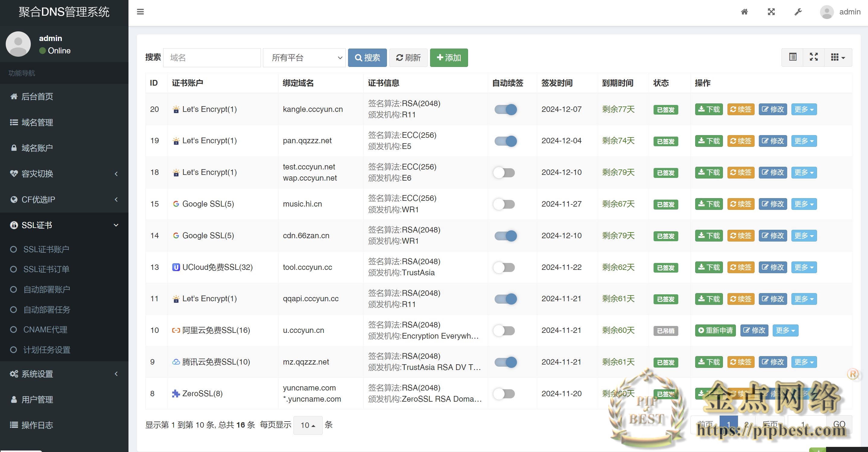The image size is (868, 452).
Task: Click 重新申请 for the revoked u.cccyun.cn certificate
Action: point(715,330)
